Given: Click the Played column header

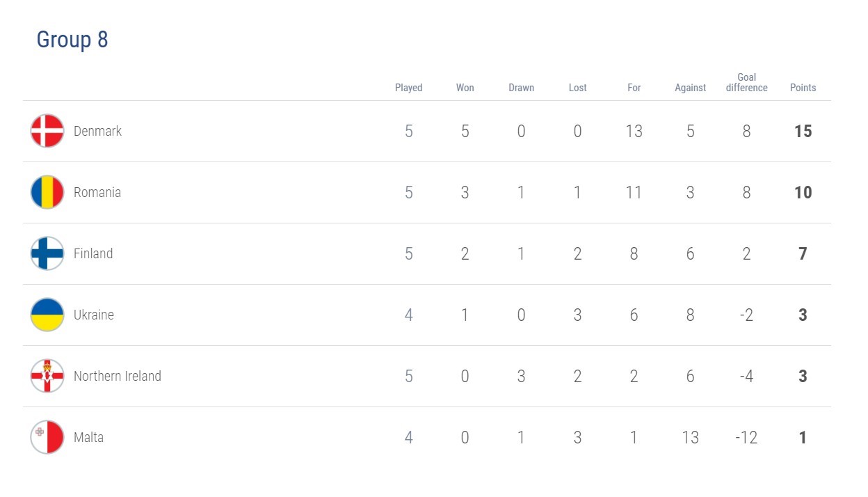Looking at the screenshot, I should pos(409,88).
